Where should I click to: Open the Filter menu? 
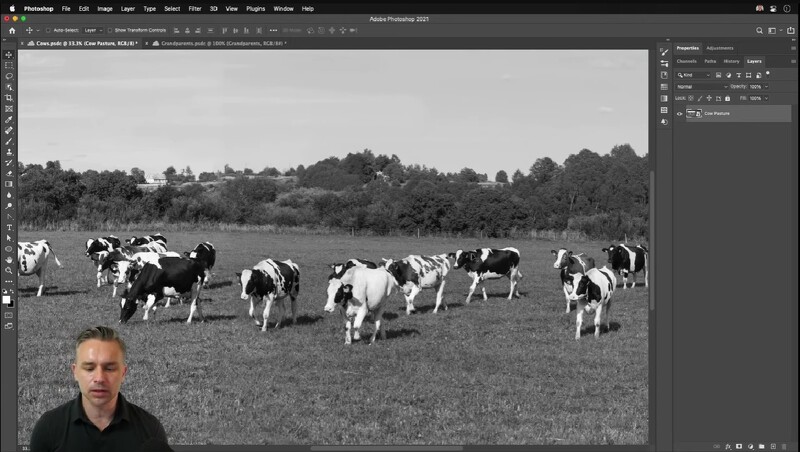click(x=195, y=8)
